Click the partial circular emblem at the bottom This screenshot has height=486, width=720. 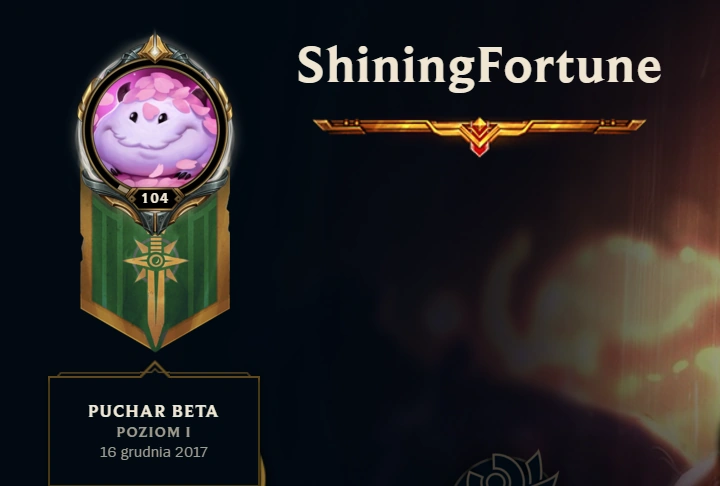coord(507,469)
